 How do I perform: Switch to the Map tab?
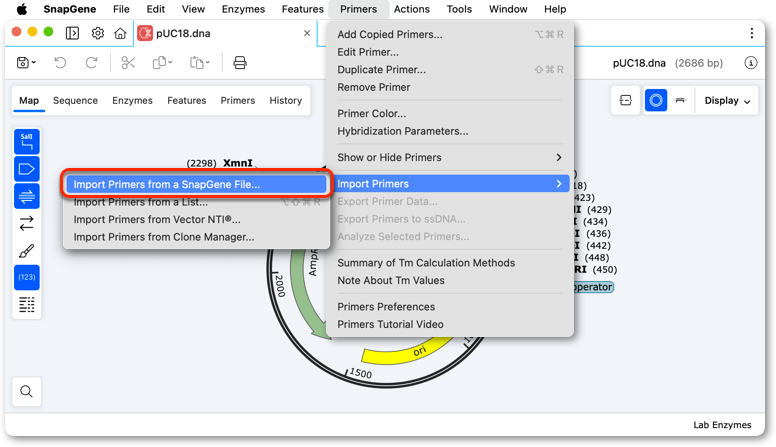click(29, 100)
